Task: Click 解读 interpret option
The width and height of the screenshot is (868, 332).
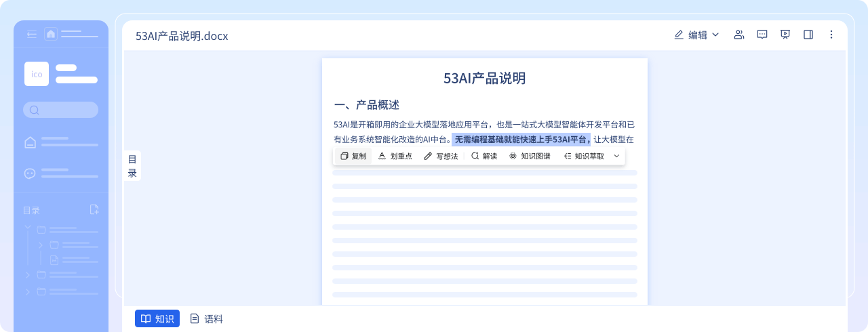Action: tap(484, 156)
